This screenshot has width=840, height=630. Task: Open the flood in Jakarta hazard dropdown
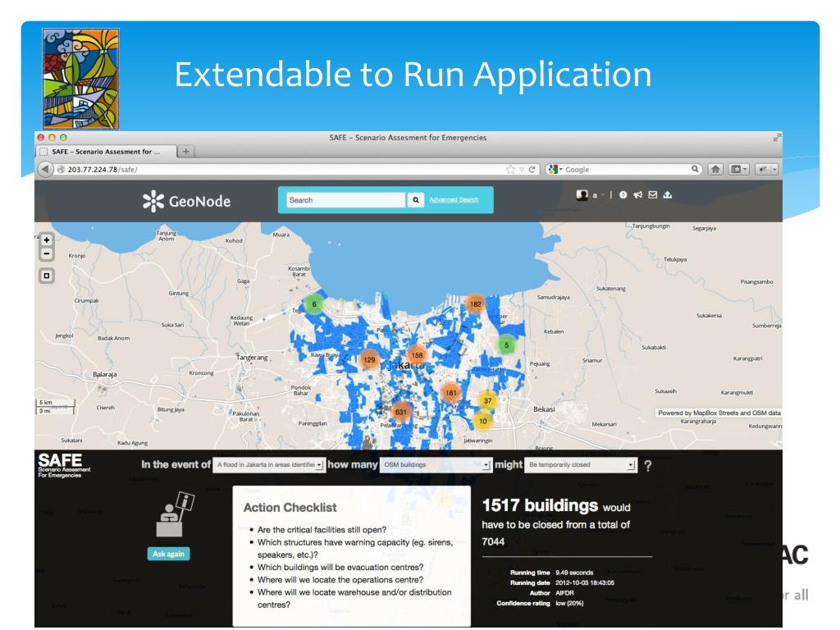click(x=269, y=464)
